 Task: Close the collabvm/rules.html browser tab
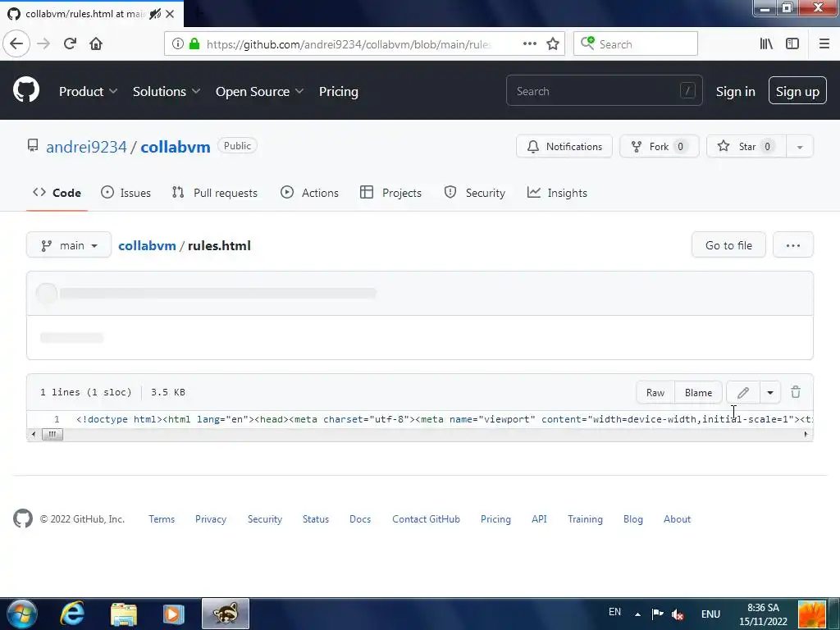(170, 14)
